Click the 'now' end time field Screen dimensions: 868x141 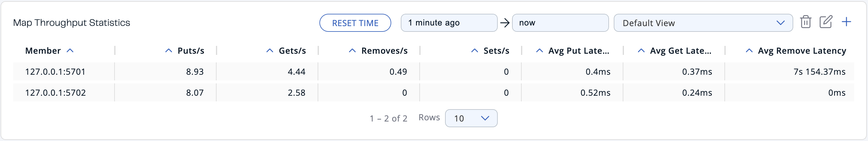click(560, 23)
